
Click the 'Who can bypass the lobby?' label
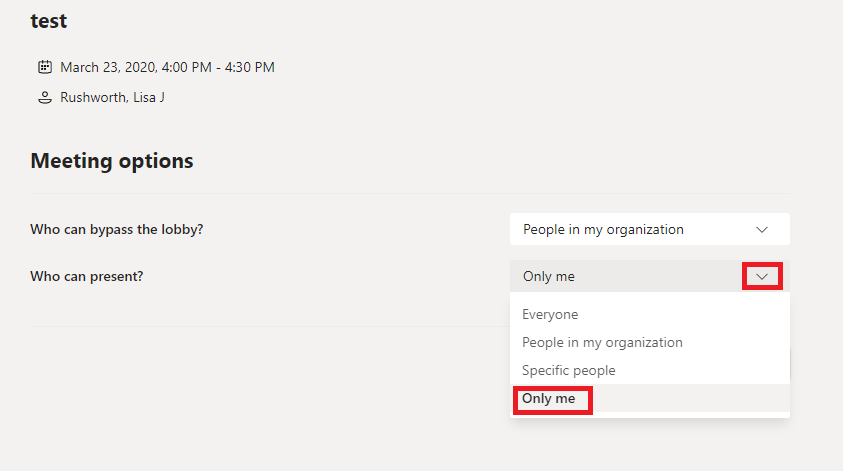coord(117,230)
